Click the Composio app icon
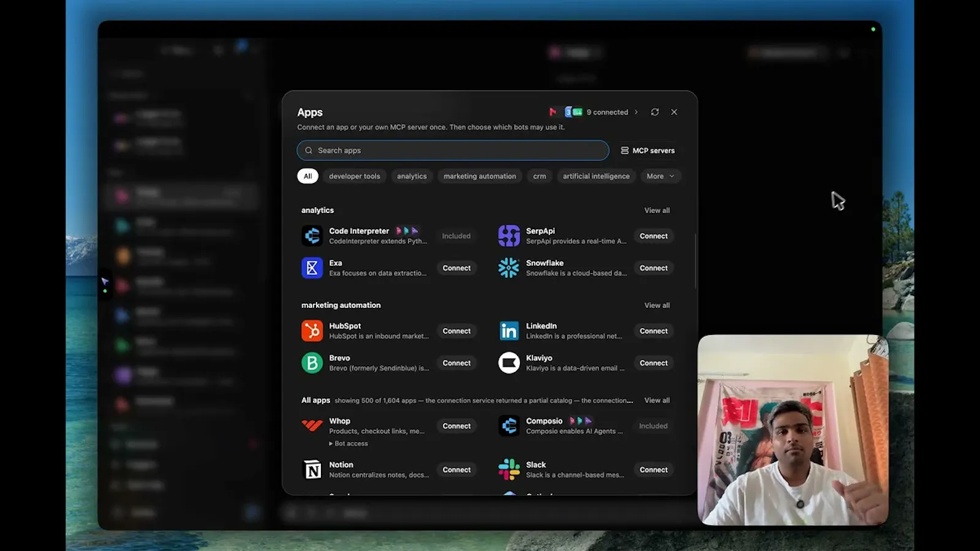 point(509,425)
